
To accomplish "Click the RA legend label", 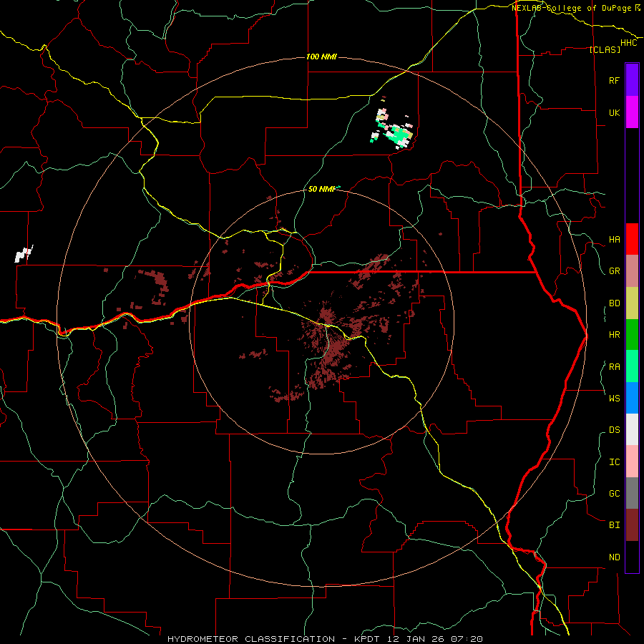I will click(x=614, y=367).
